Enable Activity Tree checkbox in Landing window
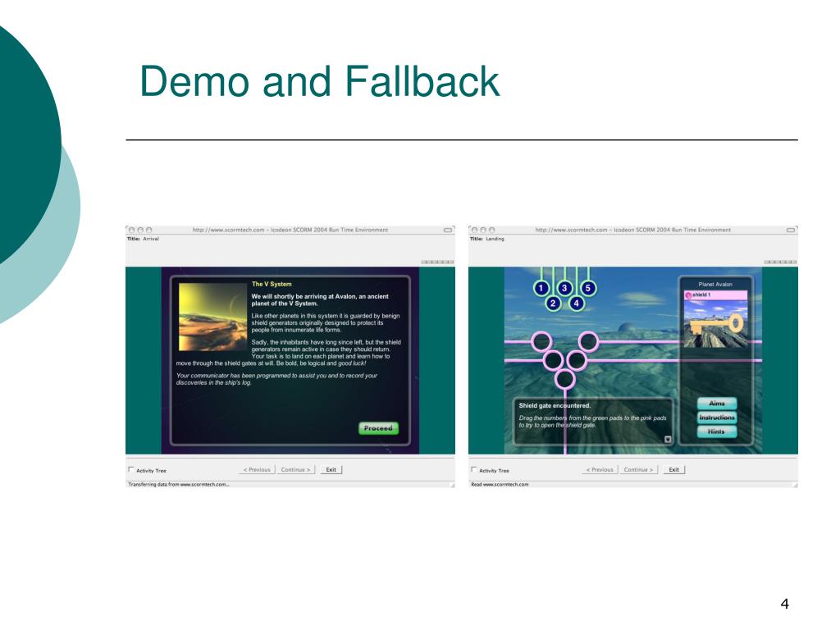The image size is (840, 630). tap(474, 470)
